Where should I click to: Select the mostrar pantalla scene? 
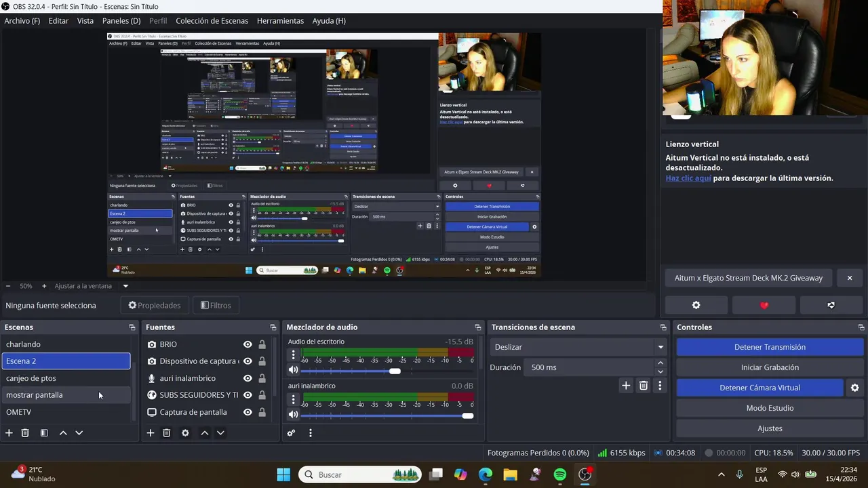[66, 395]
